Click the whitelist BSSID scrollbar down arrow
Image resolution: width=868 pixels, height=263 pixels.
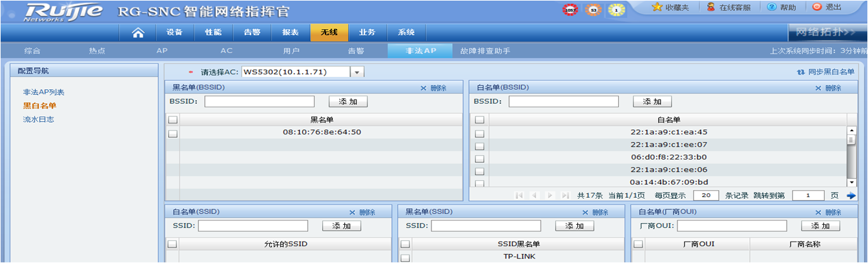[851, 183]
